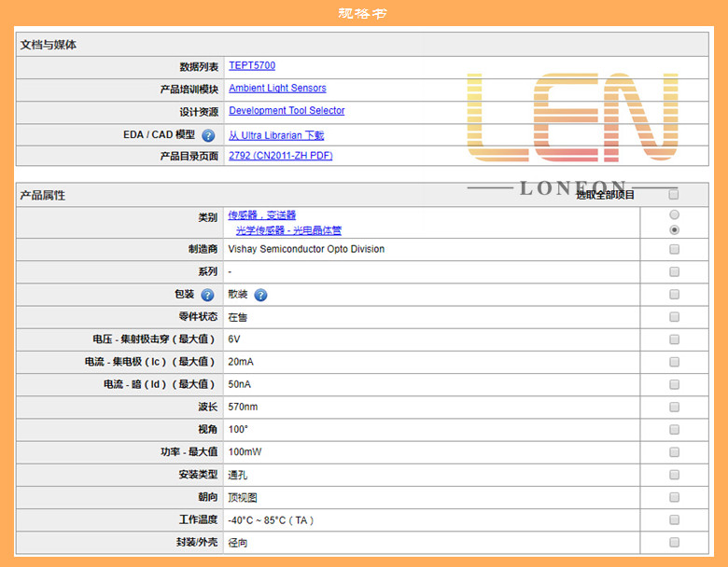Check the 选取全部项目 select-all checkbox
The width and height of the screenshot is (728, 567).
(x=674, y=194)
